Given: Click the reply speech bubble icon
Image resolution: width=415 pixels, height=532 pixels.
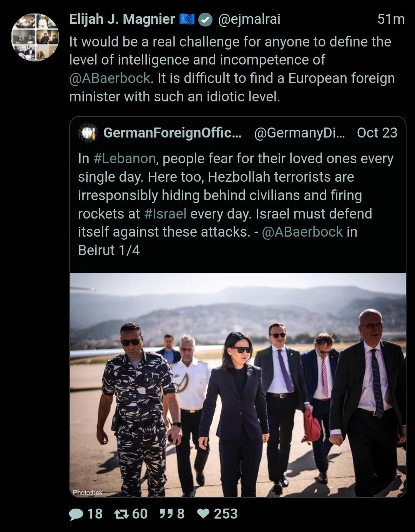Looking at the screenshot, I should click(x=76, y=514).
